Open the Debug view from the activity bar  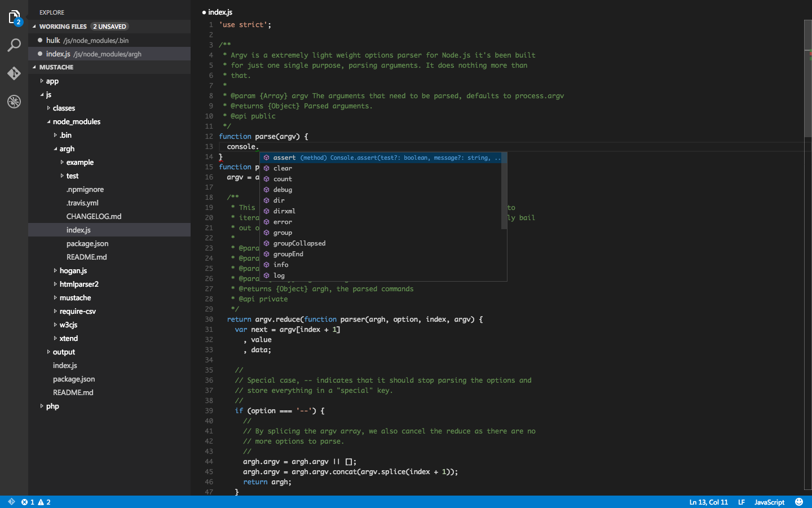point(14,102)
